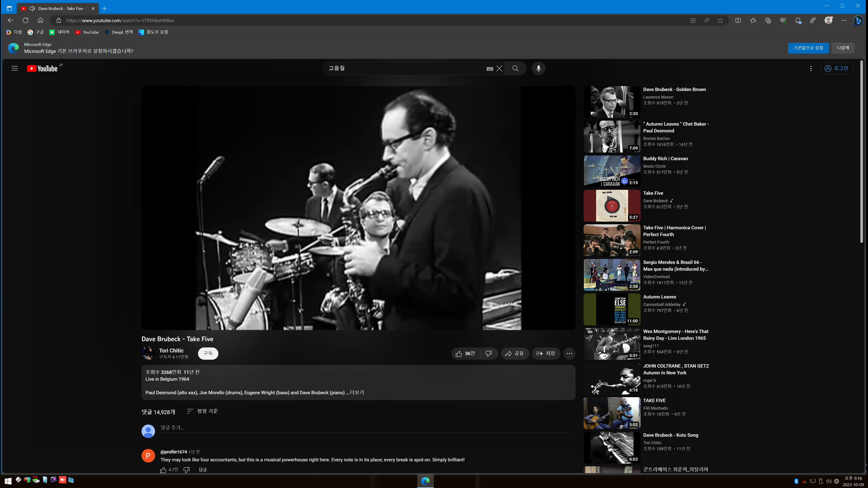Click 구독 subscribe button
This screenshot has height=488, width=868.
(208, 353)
